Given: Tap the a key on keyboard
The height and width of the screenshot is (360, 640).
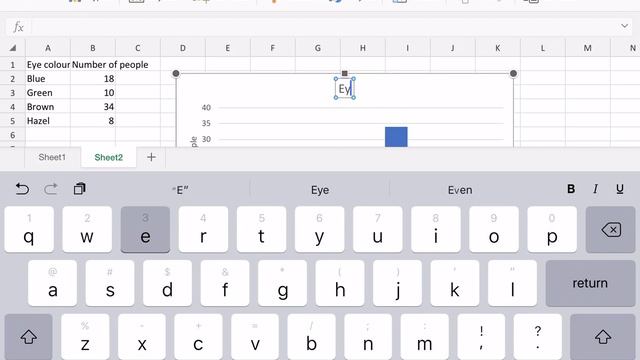Looking at the screenshot, I should pyautogui.click(x=53, y=283).
